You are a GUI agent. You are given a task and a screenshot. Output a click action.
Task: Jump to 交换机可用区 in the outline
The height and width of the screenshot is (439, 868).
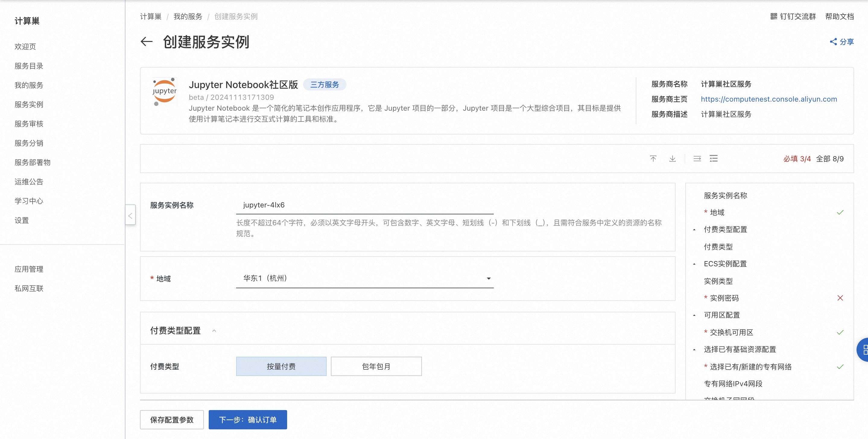[x=732, y=333]
